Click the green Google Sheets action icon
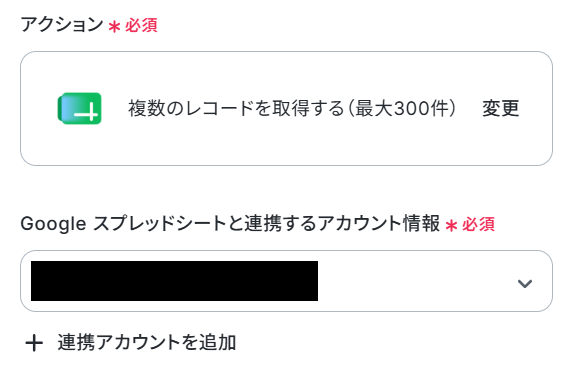 pos(79,108)
